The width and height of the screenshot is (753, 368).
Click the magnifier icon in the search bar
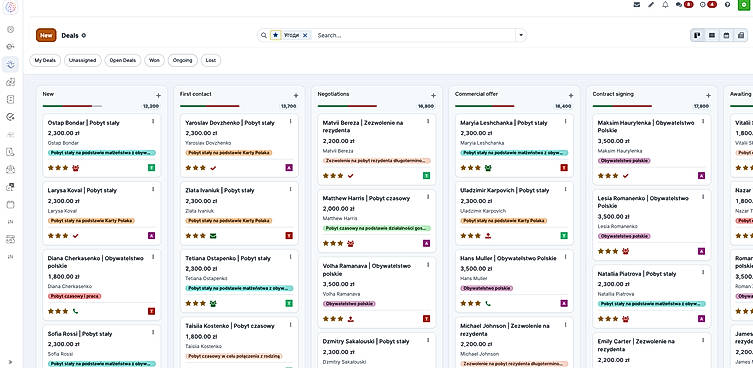[264, 35]
